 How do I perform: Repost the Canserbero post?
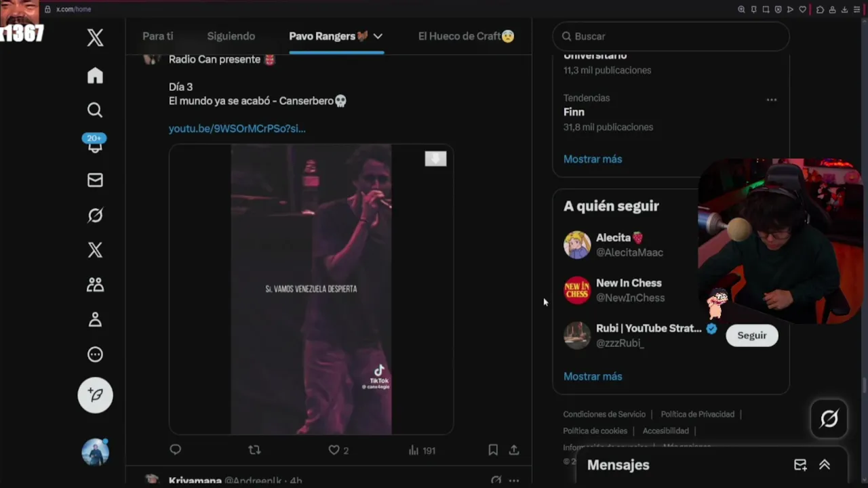click(254, 449)
